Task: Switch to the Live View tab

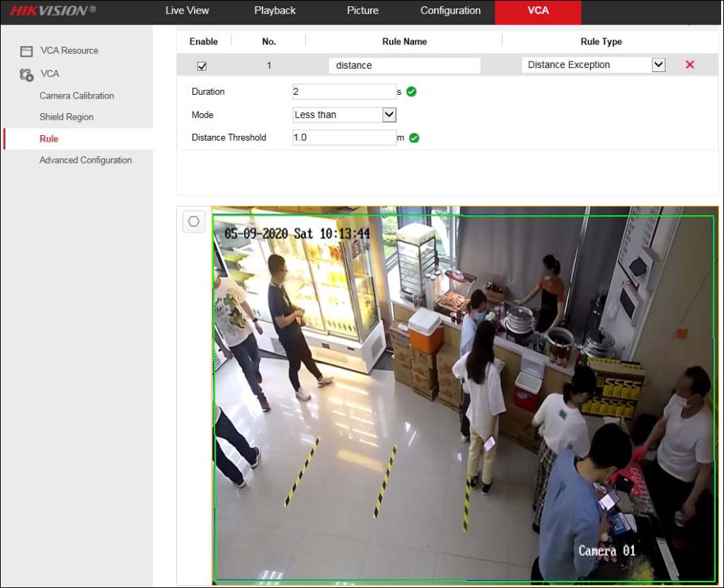Action: click(x=187, y=11)
